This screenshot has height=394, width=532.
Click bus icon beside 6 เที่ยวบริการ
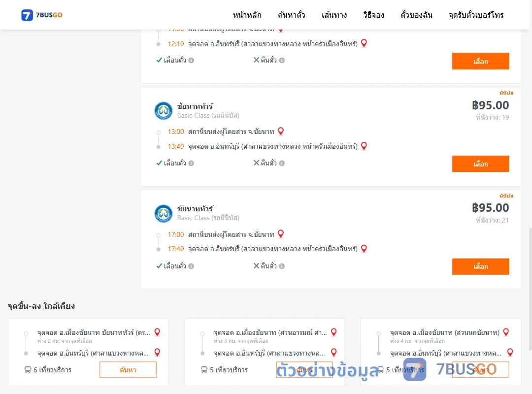tap(28, 369)
